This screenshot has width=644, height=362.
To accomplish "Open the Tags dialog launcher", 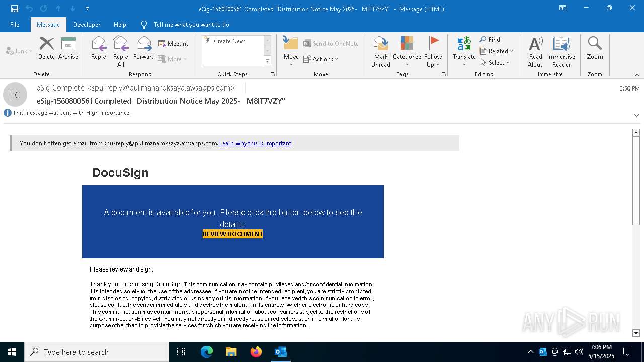I will [444, 74].
